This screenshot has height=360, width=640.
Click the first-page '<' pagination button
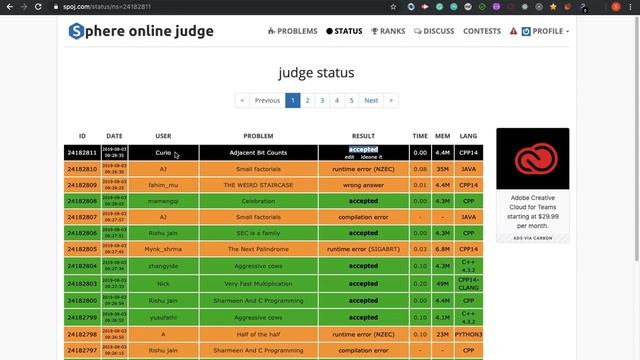point(242,100)
